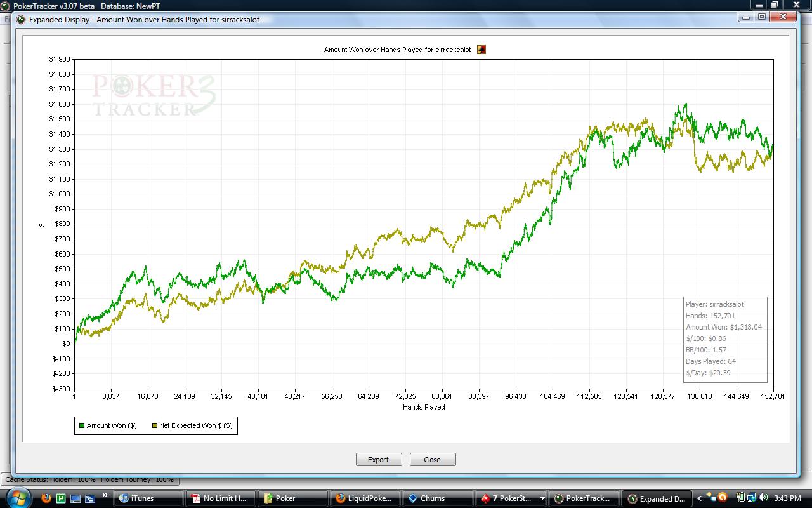Click the Hands: 152,701 stat line
Screen dimensions: 812x508
pyautogui.click(x=710, y=316)
